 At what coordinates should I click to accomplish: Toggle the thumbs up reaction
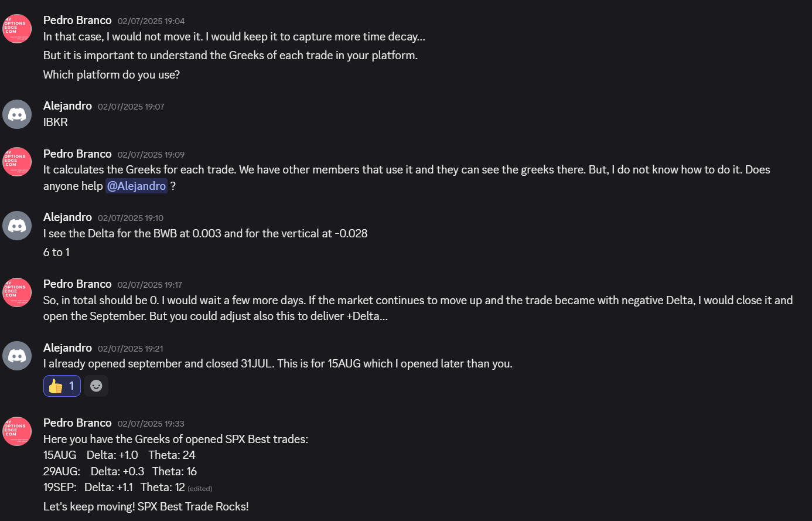[x=62, y=386]
